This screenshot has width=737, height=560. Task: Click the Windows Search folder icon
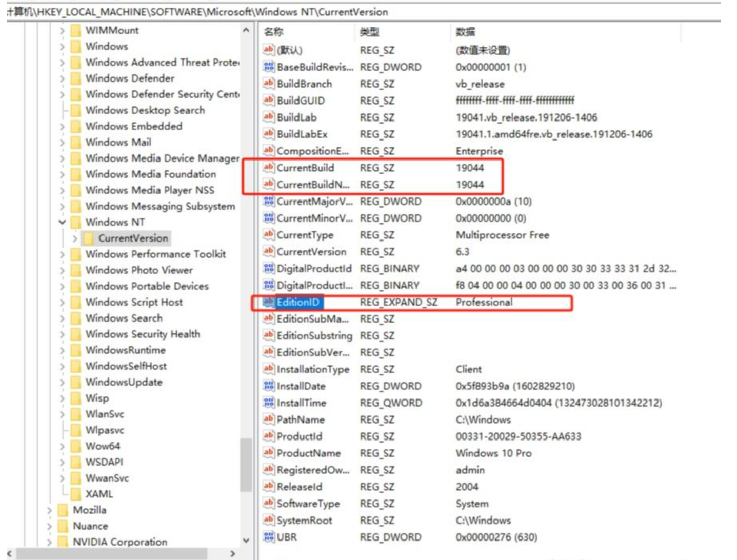(x=76, y=318)
